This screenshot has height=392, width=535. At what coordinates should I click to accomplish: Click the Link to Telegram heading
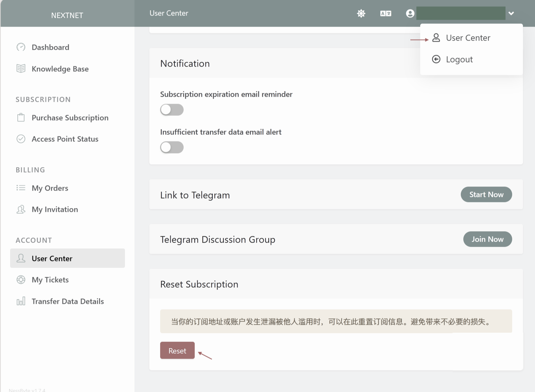(195, 195)
